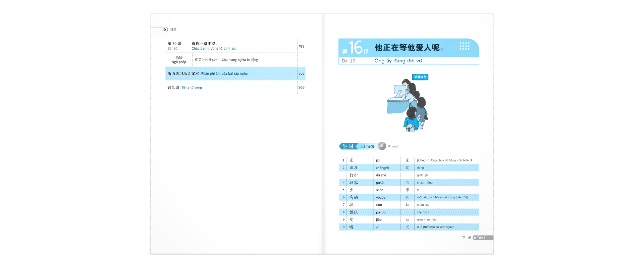
Task: Click the pinyin 'jiā' in row 1
Action: pyautogui.click(x=378, y=160)
